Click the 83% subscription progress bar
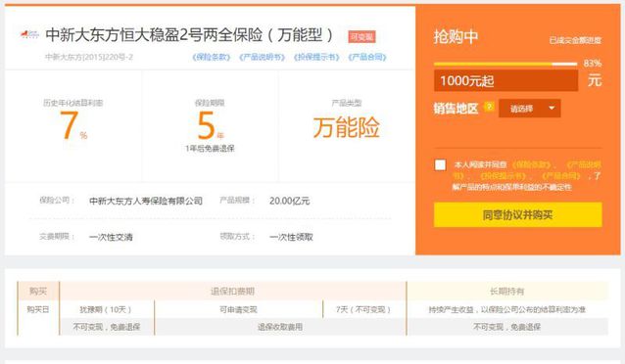The width and height of the screenshot is (625, 364). tap(505, 64)
